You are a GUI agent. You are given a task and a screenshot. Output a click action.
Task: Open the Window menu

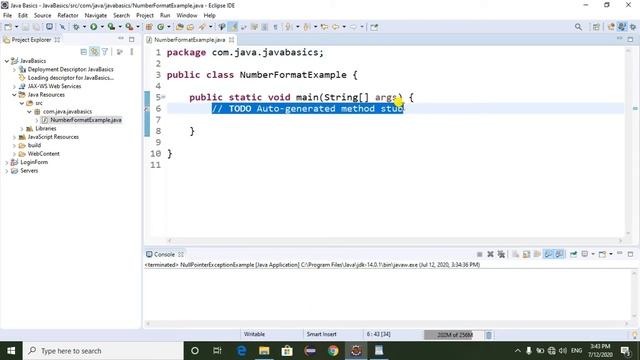[x=187, y=16]
